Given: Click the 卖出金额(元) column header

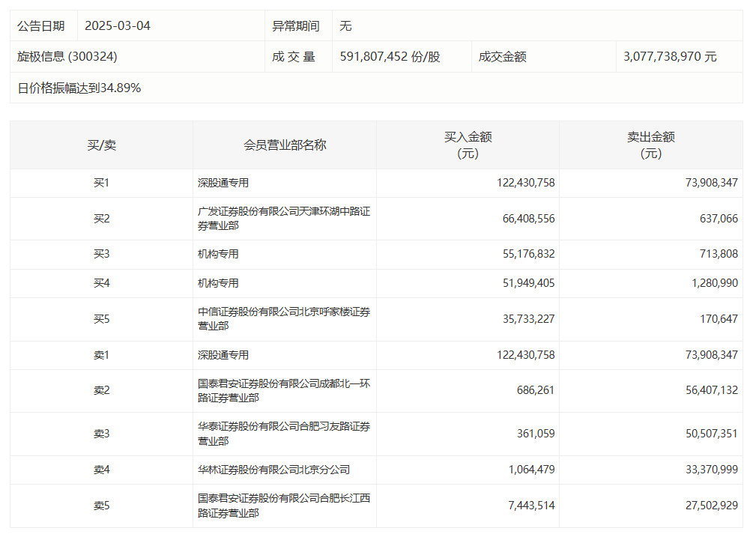Looking at the screenshot, I should (651, 145).
